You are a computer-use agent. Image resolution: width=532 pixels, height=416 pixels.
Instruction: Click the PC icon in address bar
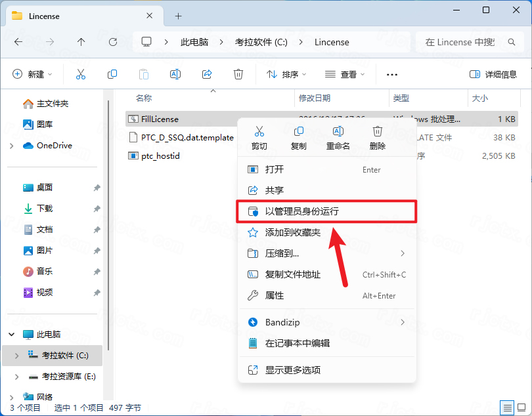[146, 42]
